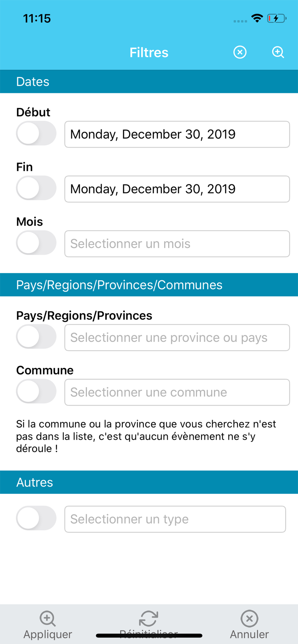Tap the Wi-Fi status icon
Screen dimensions: 298x644
click(257, 18)
